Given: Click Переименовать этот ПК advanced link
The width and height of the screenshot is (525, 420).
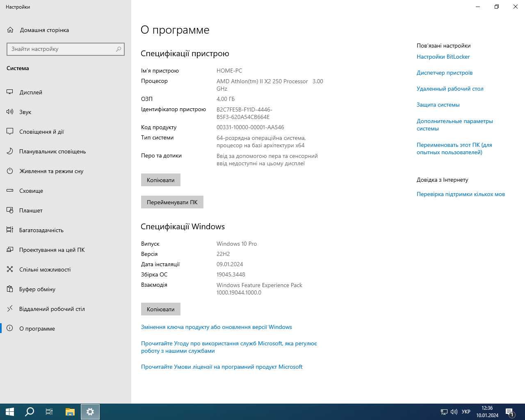Looking at the screenshot, I should pyautogui.click(x=454, y=148).
